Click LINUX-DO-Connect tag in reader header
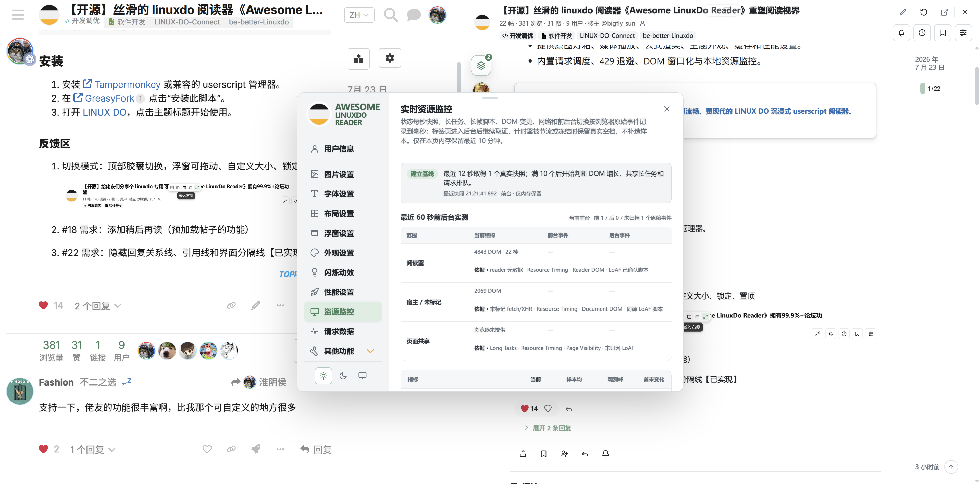Image resolution: width=980 pixels, height=484 pixels. tap(607, 35)
